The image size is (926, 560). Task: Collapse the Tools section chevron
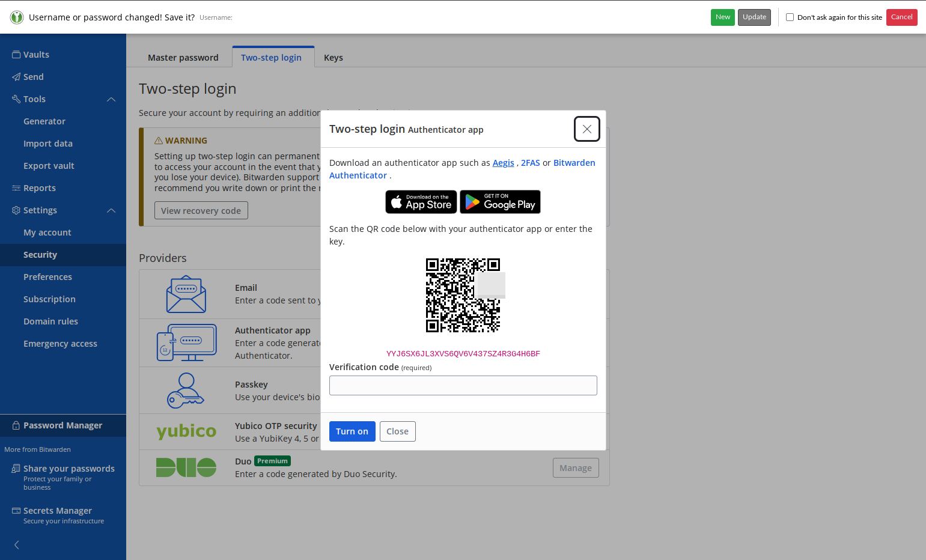pyautogui.click(x=111, y=99)
